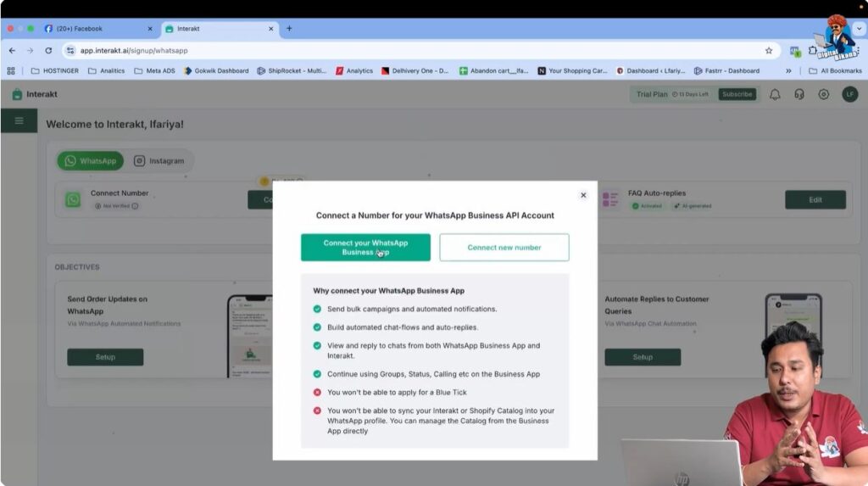This screenshot has height=486, width=868.
Task: Open the headset support icon
Action: point(799,94)
